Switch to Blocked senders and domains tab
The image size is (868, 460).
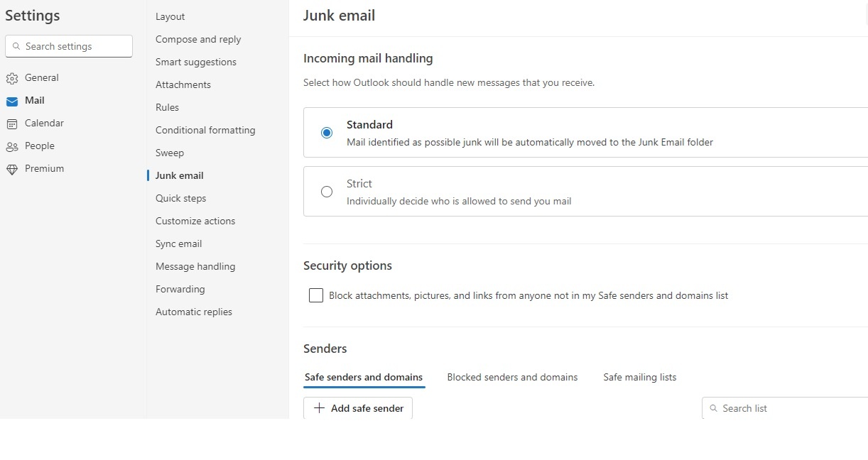512,377
